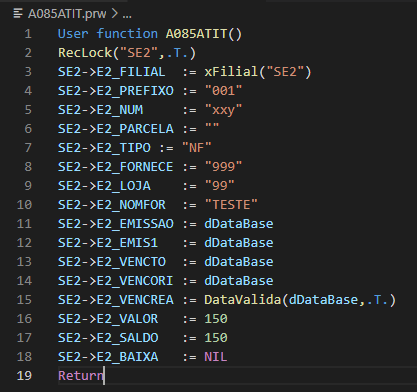Viewport: 417px width, 392px height.
Task: Click the empty string on line 6
Action: click(212, 127)
